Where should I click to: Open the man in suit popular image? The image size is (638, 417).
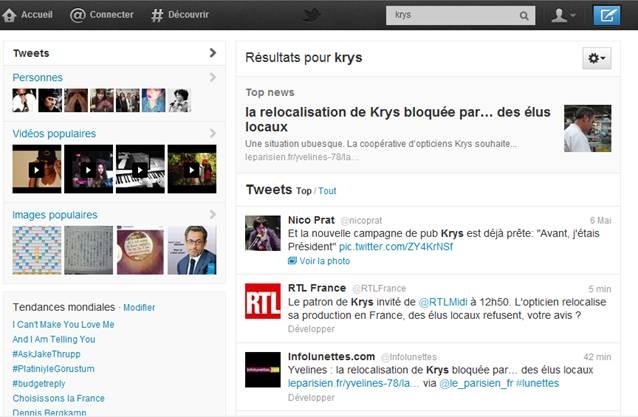(192, 250)
